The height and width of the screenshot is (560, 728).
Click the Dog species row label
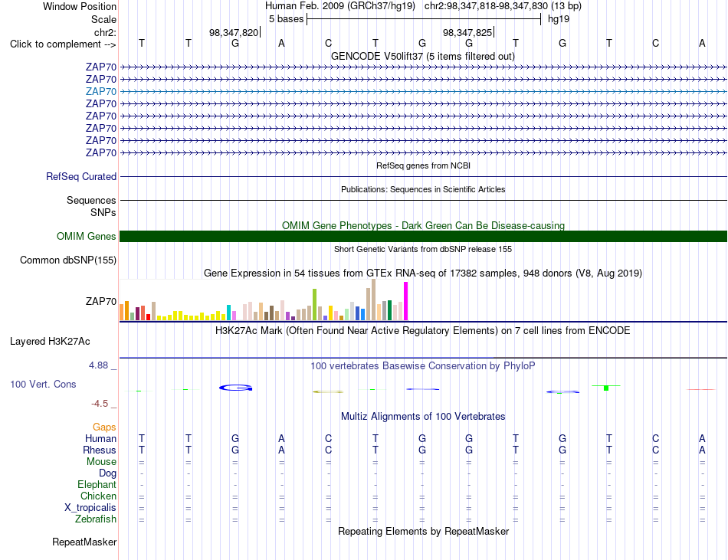click(x=107, y=473)
